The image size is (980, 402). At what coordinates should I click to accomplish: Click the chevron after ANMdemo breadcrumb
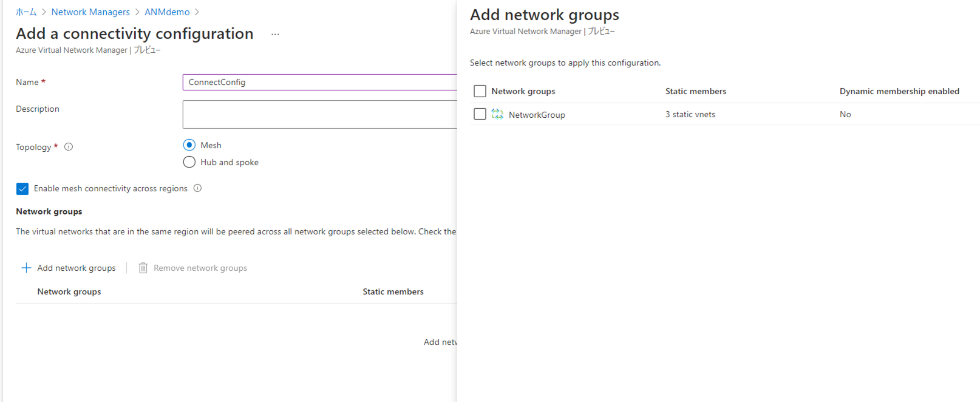(197, 12)
